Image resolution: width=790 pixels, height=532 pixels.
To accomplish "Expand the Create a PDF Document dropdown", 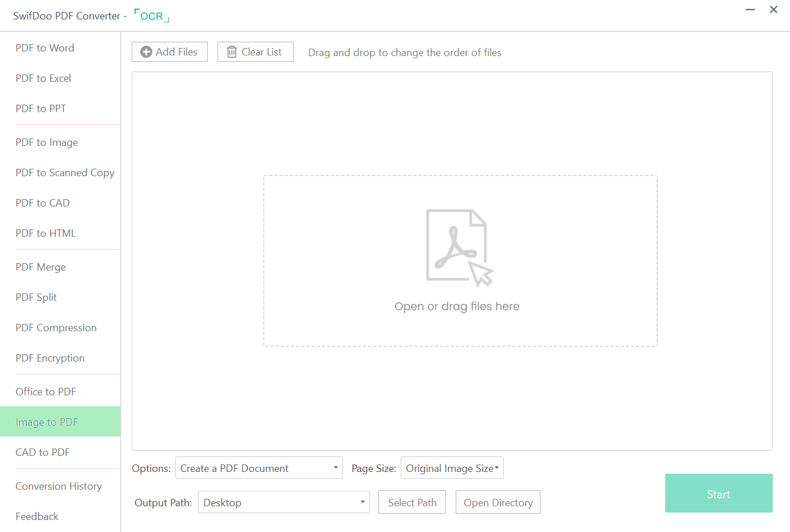I will [259, 468].
